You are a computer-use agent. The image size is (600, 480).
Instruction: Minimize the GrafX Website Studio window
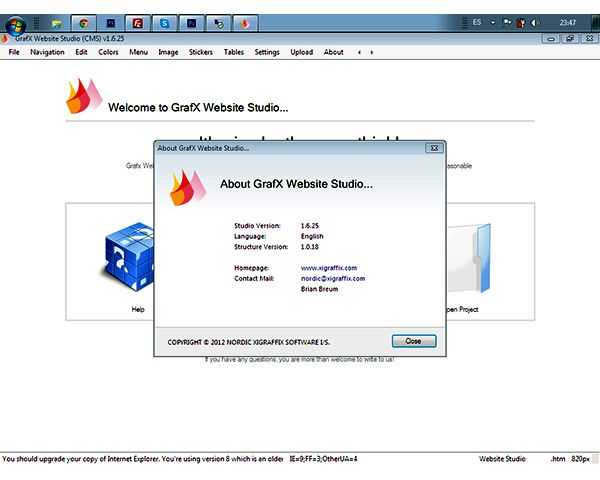pyautogui.click(x=551, y=39)
